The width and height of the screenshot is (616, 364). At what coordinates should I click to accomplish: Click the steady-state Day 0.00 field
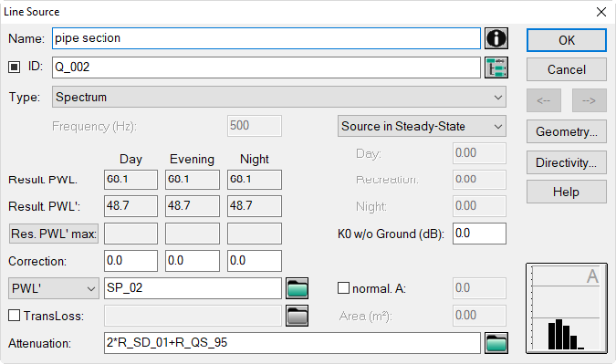pyautogui.click(x=479, y=153)
